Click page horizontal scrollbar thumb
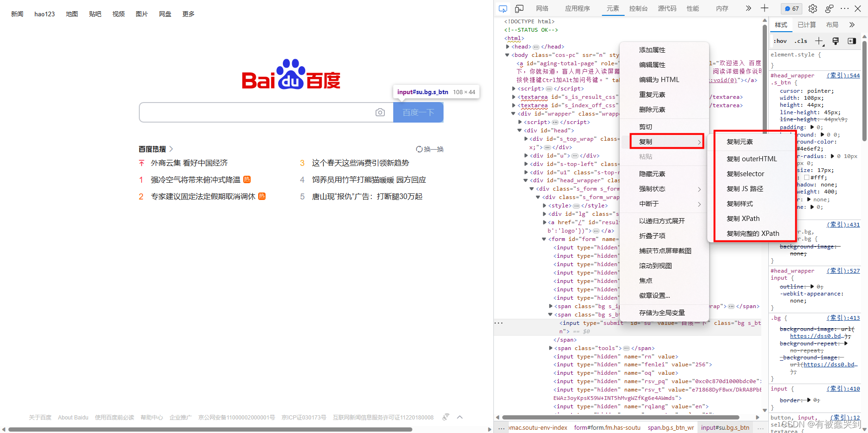 coord(210,429)
